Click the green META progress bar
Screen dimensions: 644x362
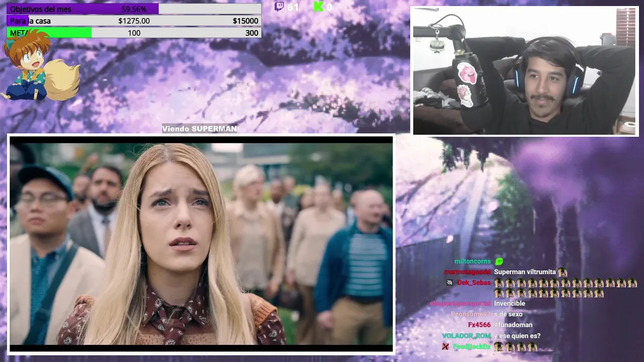pos(134,33)
